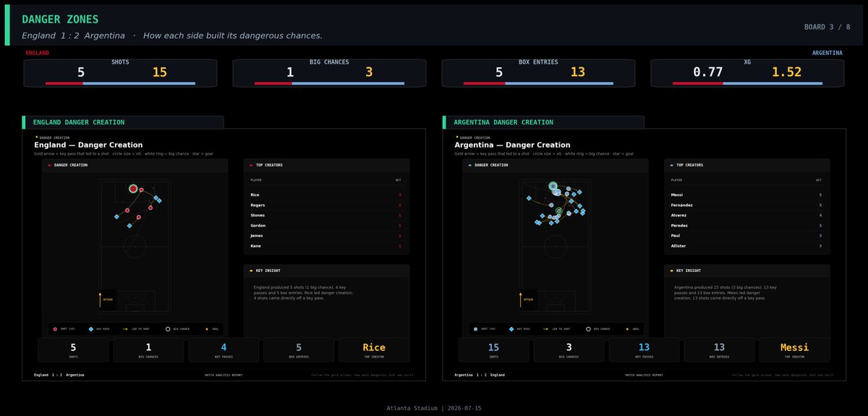Screen dimensions: 868x416
Task: Click the Player column header in England's Top Creators
Action: click(x=256, y=180)
